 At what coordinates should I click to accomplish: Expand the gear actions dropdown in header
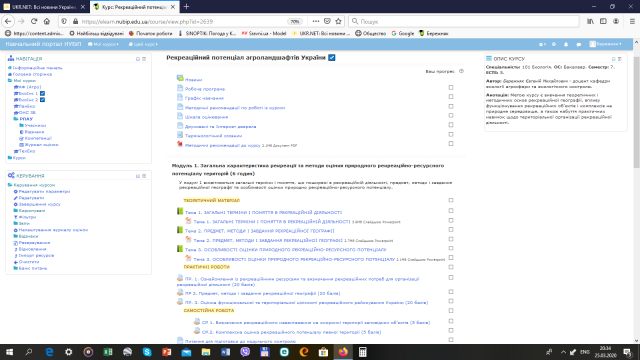point(542,44)
